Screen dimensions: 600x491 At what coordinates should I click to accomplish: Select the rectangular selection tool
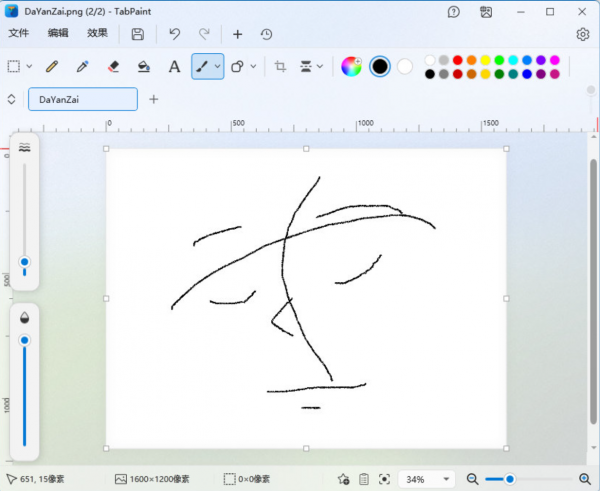[x=14, y=66]
